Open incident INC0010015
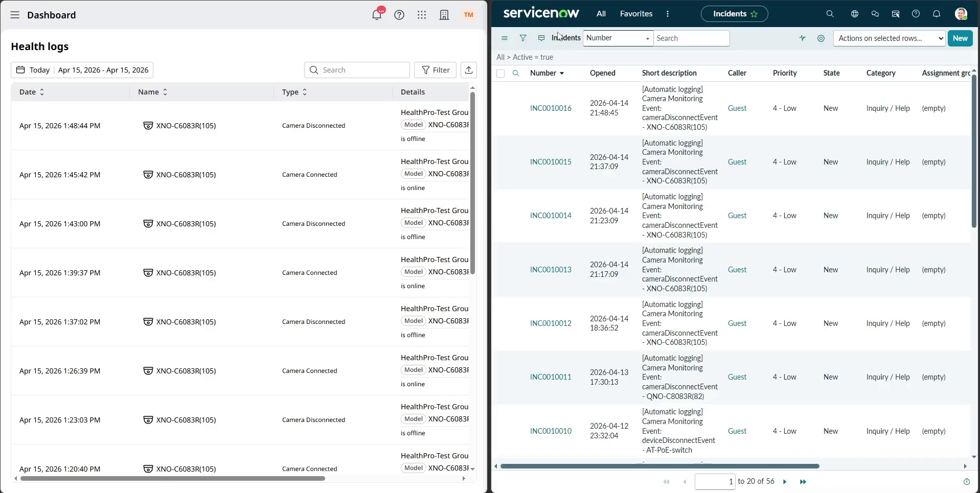Image resolution: width=980 pixels, height=493 pixels. pos(551,162)
